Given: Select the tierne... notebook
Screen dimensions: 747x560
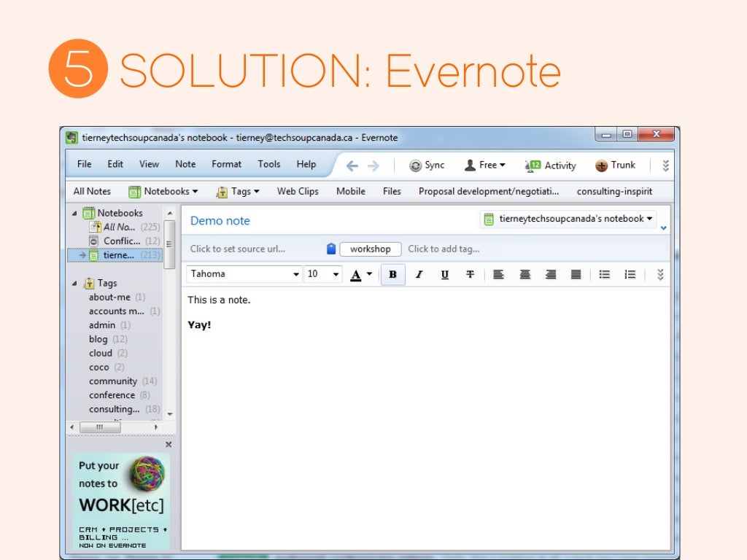Looking at the screenshot, I should (115, 255).
